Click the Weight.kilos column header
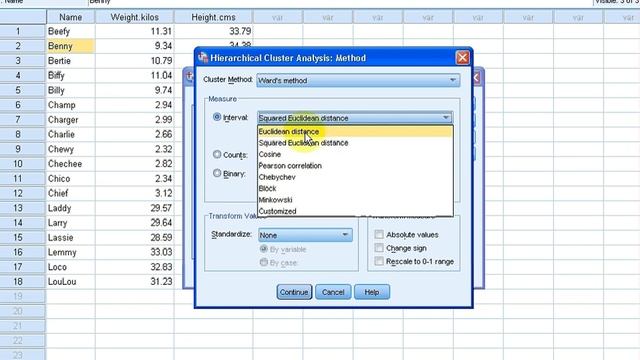 [x=135, y=17]
